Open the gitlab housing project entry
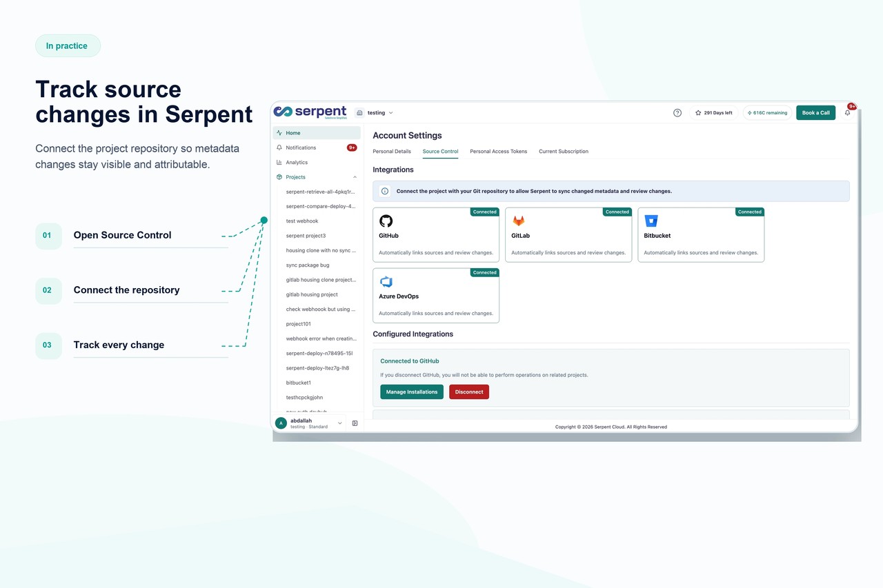 pos(312,294)
